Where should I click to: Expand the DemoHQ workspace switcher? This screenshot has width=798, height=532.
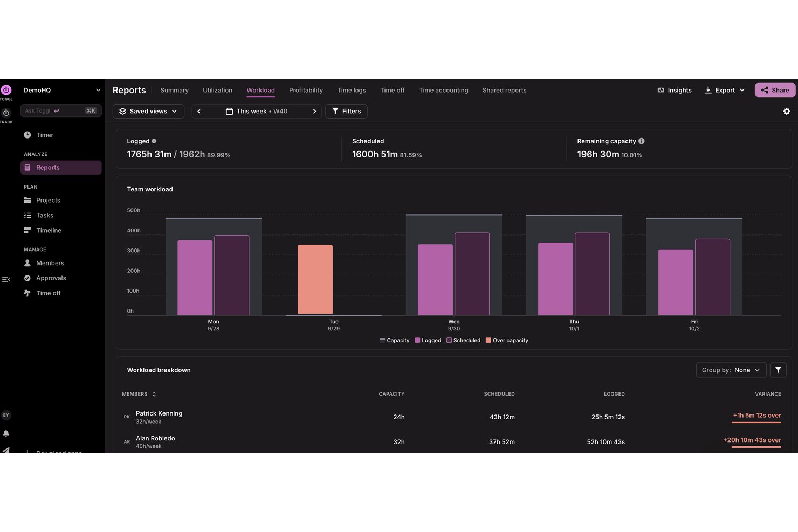point(62,90)
